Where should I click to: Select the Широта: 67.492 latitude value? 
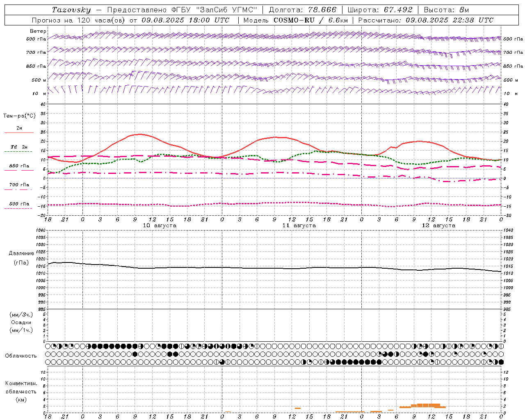click(380, 10)
